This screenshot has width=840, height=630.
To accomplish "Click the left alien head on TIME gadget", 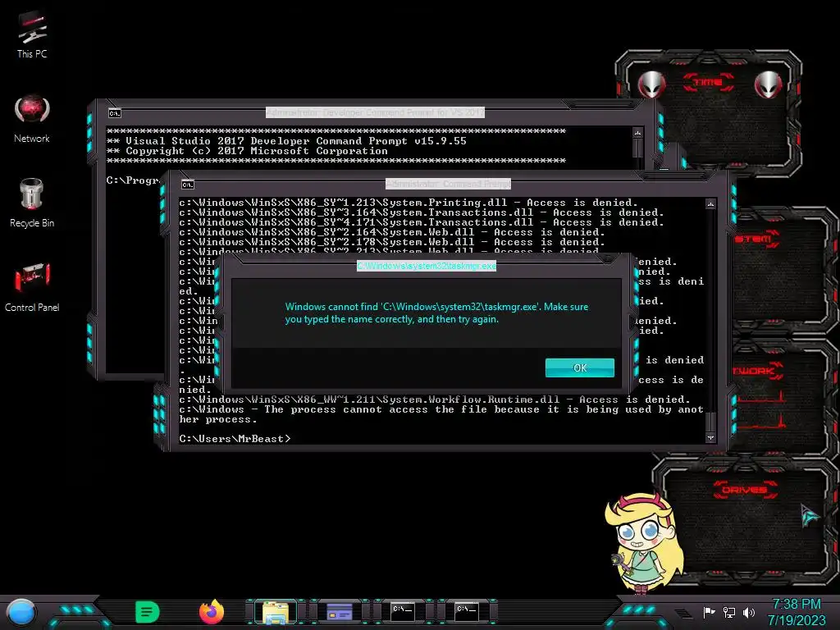I will 652,84.
